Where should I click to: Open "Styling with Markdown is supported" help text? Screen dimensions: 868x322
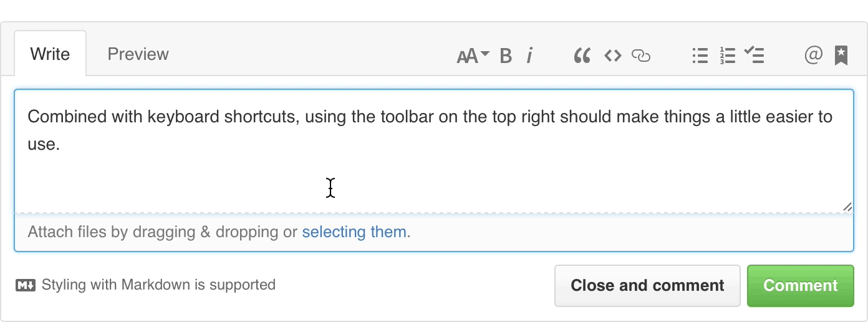coord(158,285)
